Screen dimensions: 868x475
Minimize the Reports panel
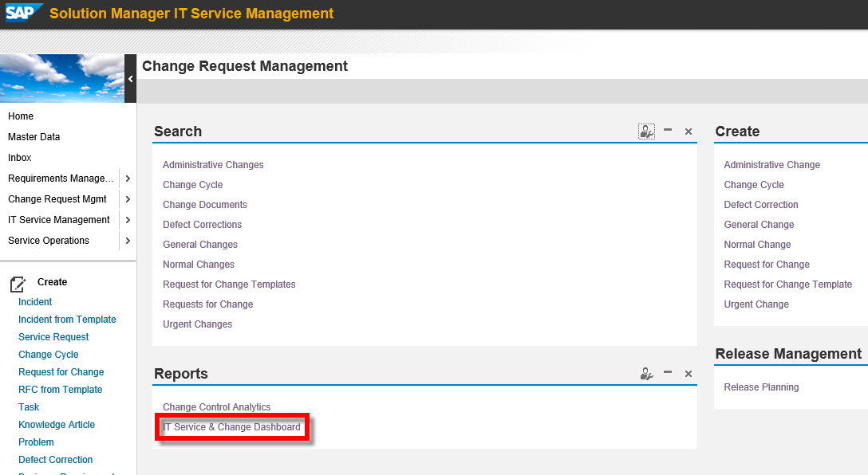coord(668,373)
